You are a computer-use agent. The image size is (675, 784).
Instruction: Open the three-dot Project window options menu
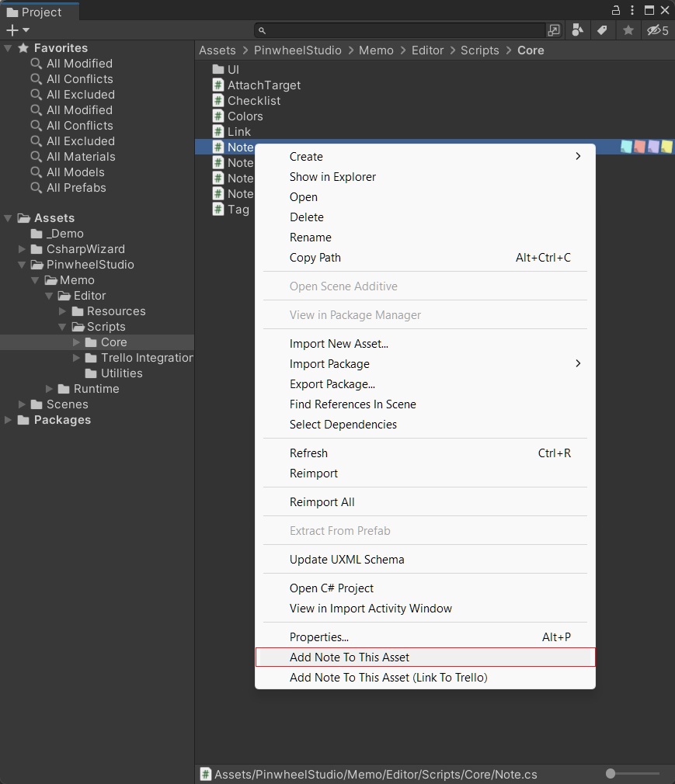pos(632,10)
